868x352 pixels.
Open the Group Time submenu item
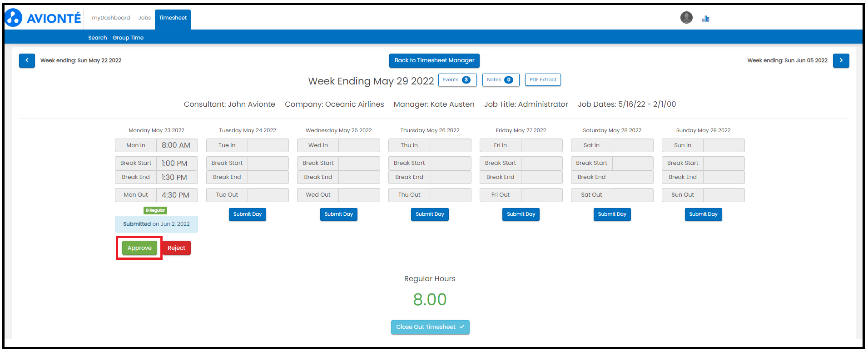tap(128, 38)
